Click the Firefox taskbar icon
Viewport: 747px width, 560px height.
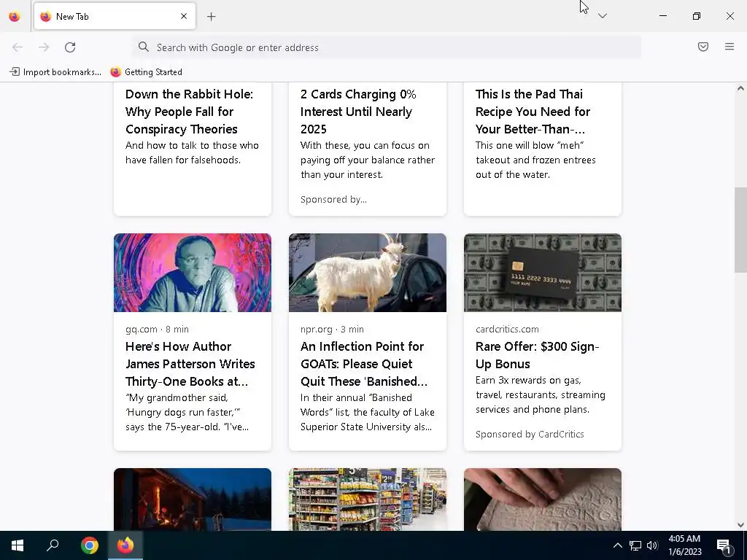click(x=125, y=545)
